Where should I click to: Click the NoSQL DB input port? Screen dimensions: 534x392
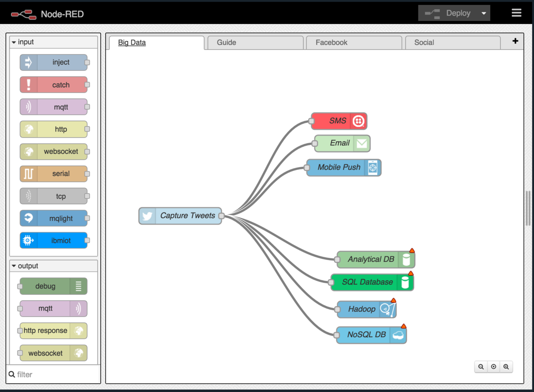(x=337, y=335)
